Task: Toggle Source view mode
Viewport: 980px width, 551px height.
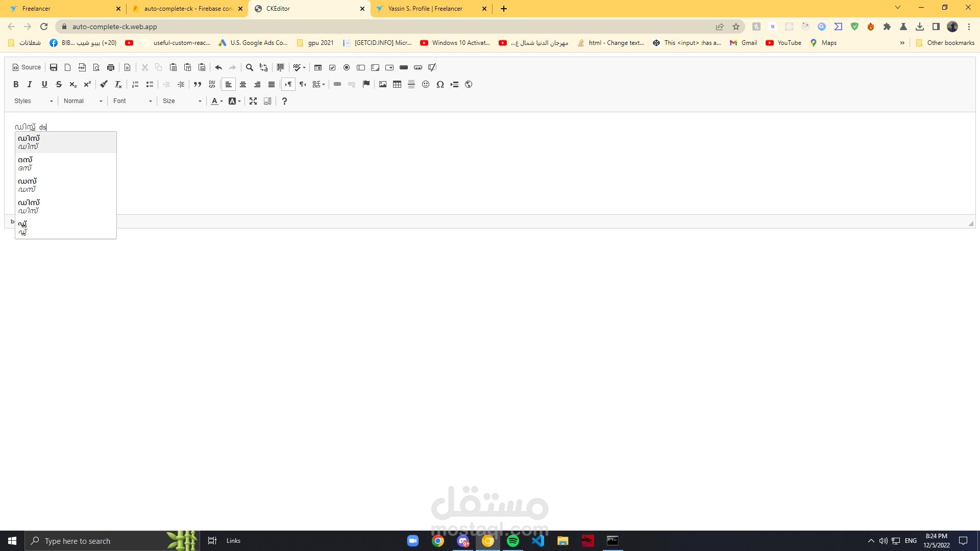Action: tap(27, 67)
